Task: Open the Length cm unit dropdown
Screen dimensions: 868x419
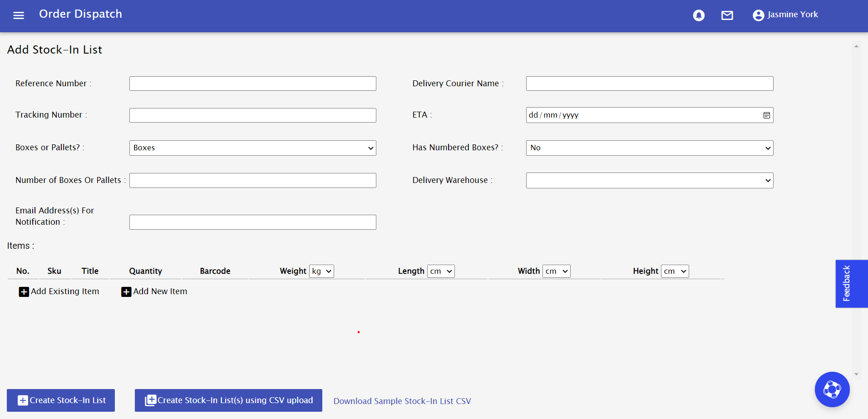Action: (x=440, y=271)
